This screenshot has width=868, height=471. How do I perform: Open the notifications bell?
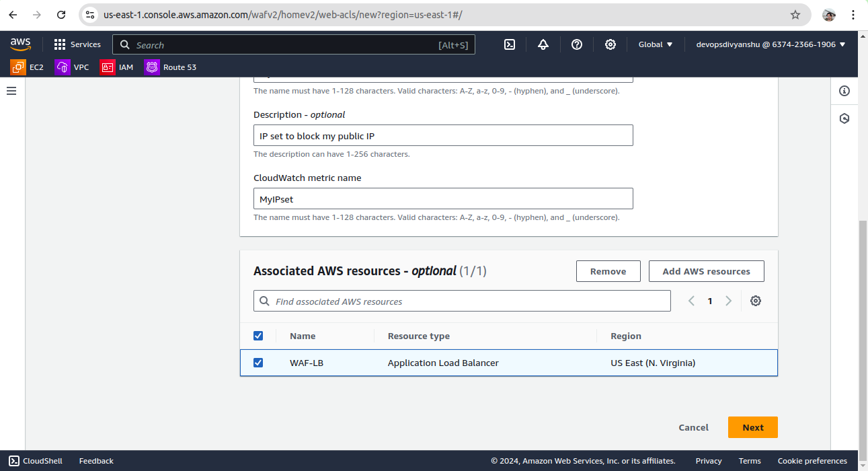click(x=543, y=44)
